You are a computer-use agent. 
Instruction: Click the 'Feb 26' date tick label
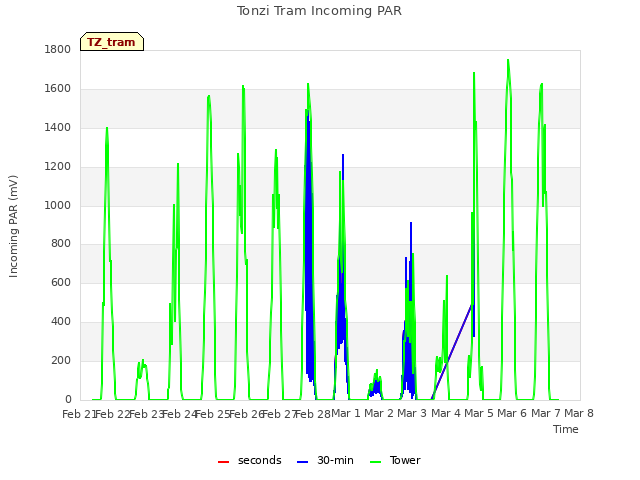[247, 414]
